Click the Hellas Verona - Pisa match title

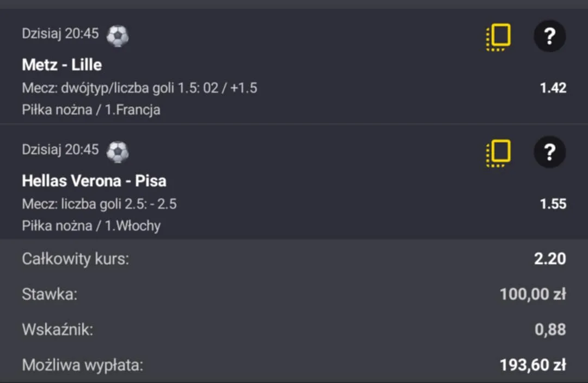94,181
